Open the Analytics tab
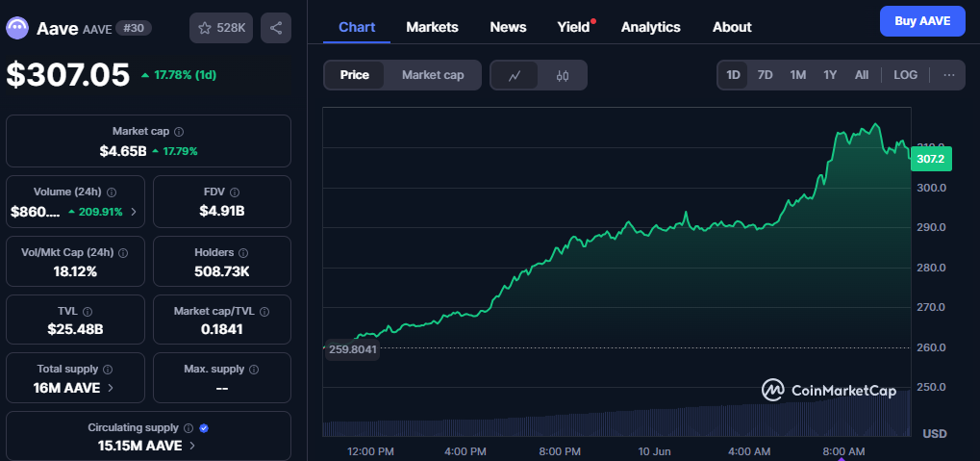 (651, 28)
